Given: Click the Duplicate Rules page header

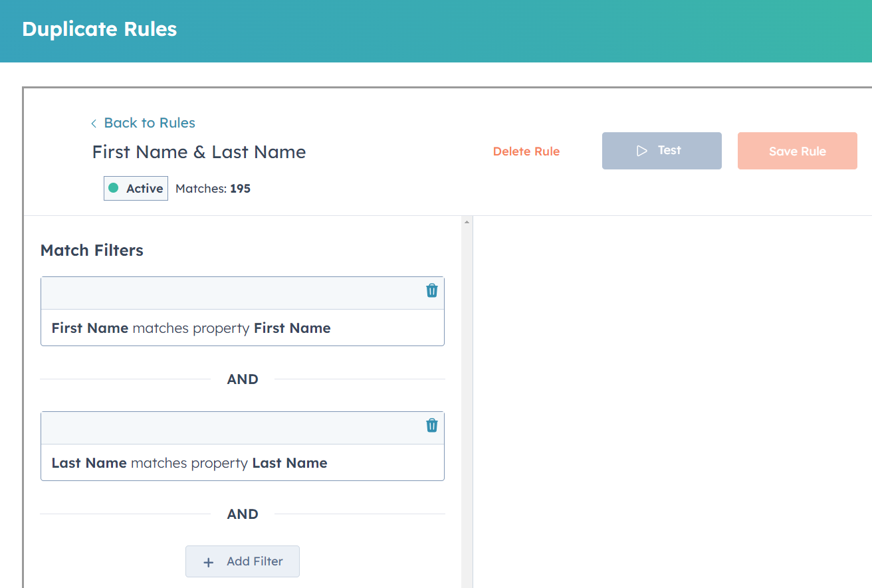Looking at the screenshot, I should [100, 29].
